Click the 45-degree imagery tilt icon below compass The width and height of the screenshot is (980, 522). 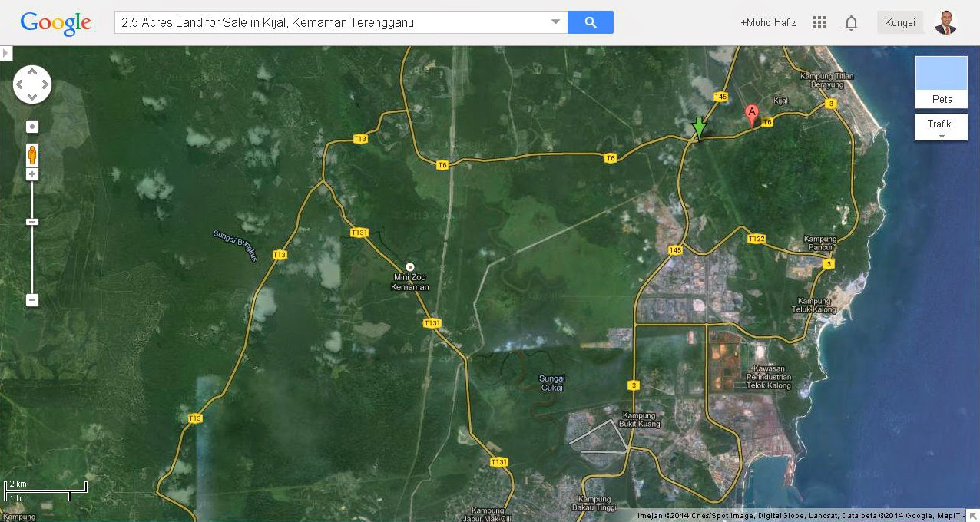tap(31, 126)
